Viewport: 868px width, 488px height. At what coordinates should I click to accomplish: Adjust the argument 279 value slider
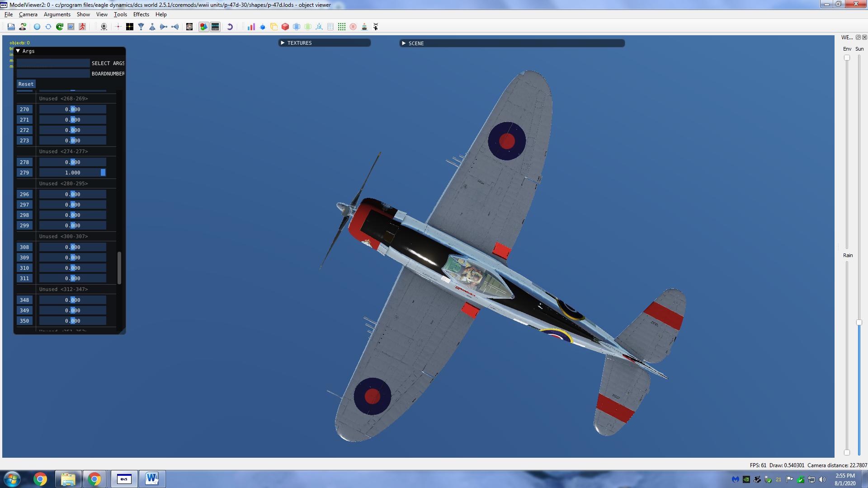coord(73,173)
